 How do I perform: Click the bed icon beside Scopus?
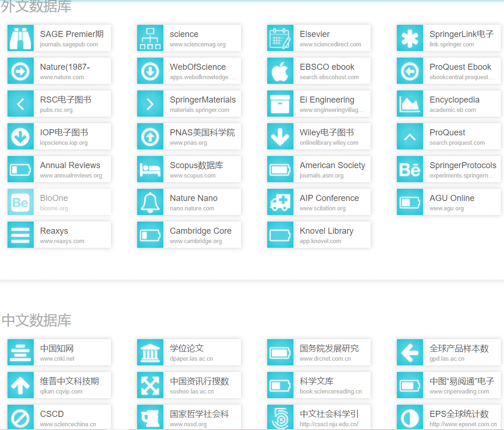[x=150, y=169]
